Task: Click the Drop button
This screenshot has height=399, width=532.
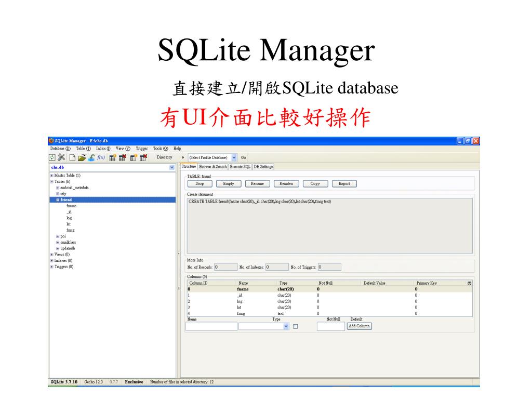Action: point(200,184)
